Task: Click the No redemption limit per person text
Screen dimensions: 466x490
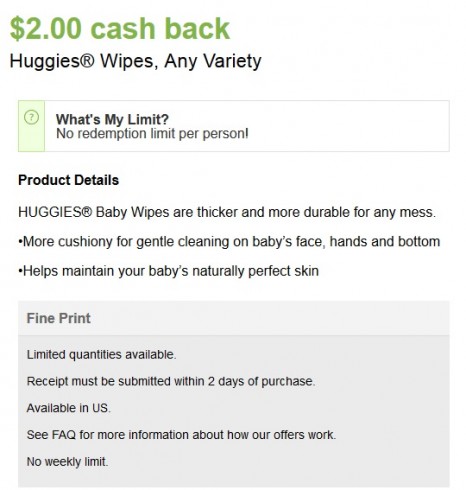Action: (152, 134)
